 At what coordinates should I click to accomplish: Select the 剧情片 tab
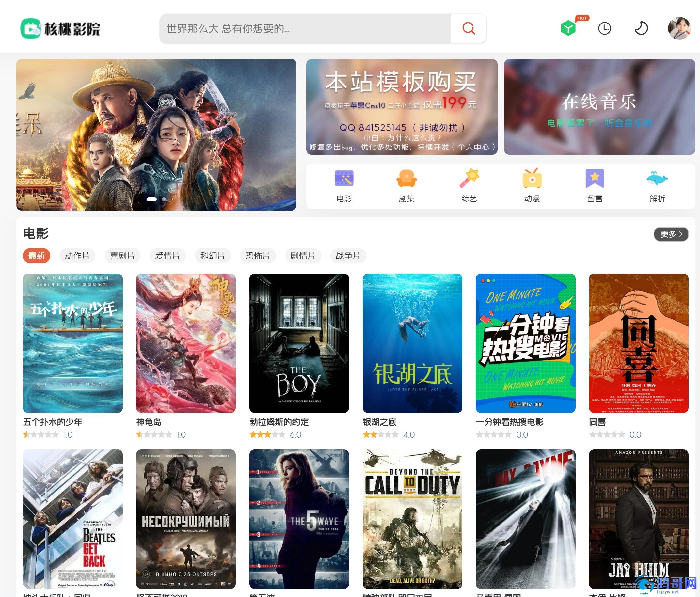(x=303, y=256)
